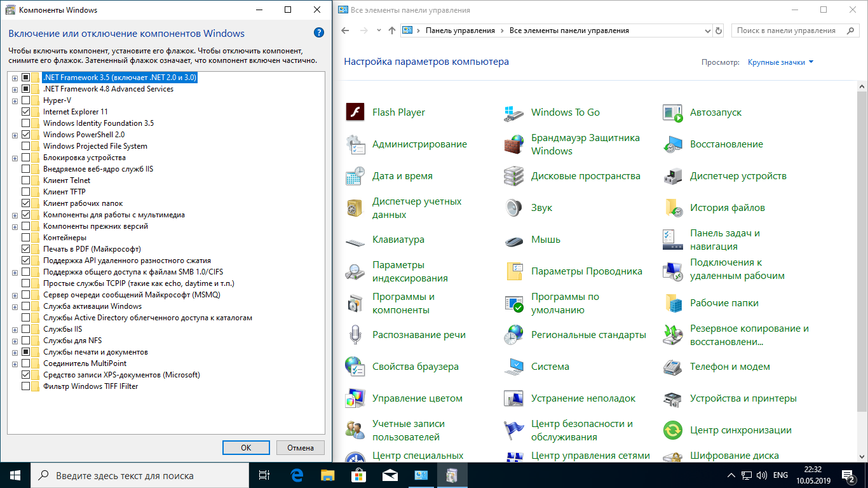Open the Дисковые пространства icon
Screen dimensions: 868x488
click(513, 176)
